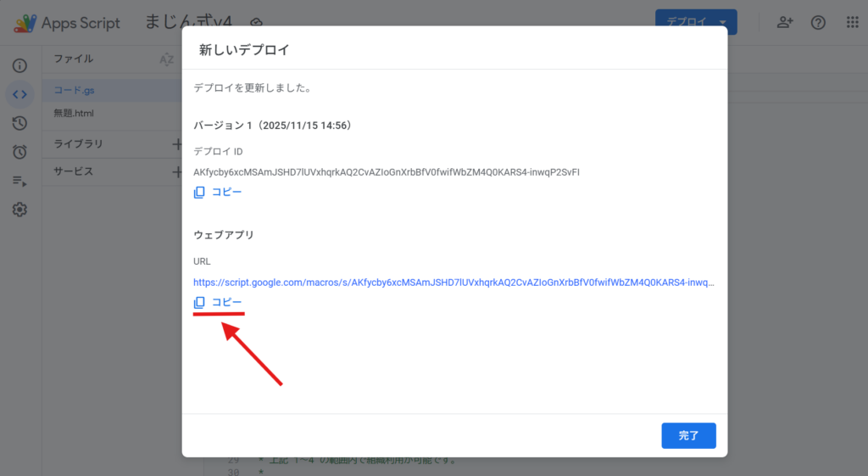Open Project Settings gear icon

(19, 210)
